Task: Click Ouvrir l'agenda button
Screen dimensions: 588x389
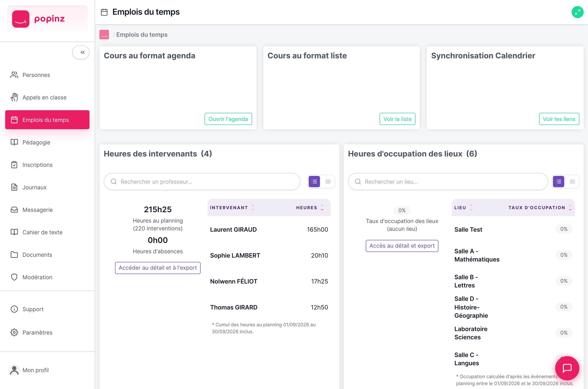Action: [x=228, y=119]
